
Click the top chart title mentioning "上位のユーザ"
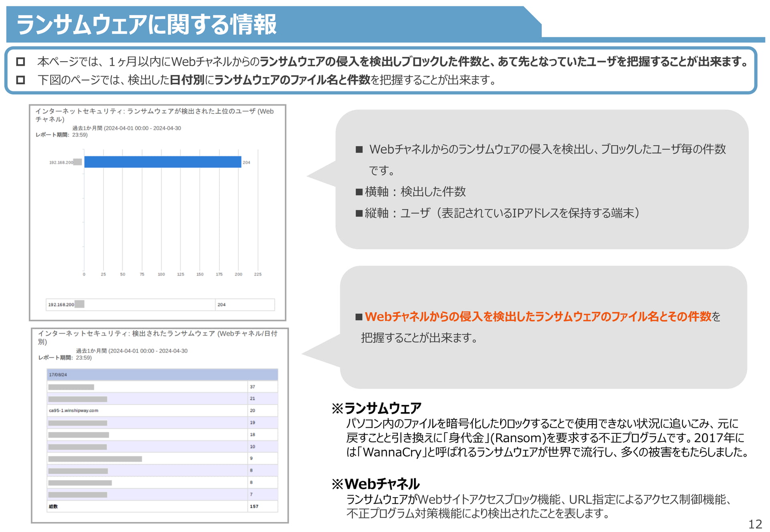[x=154, y=115]
